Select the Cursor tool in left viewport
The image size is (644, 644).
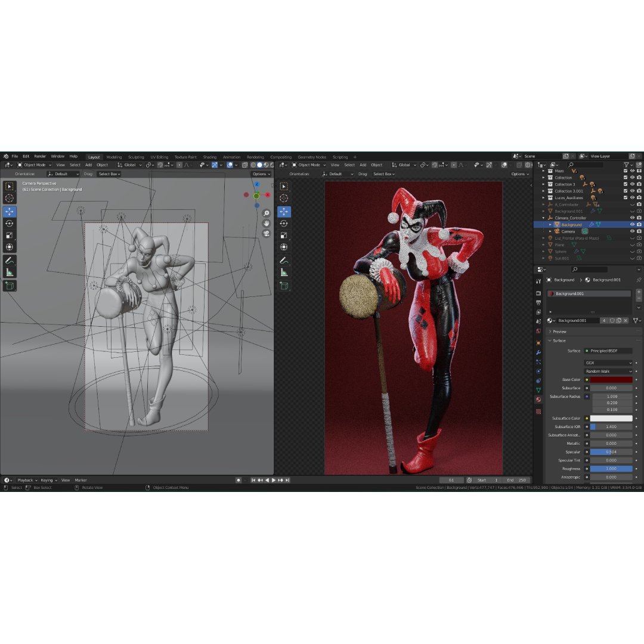pyautogui.click(x=10, y=199)
